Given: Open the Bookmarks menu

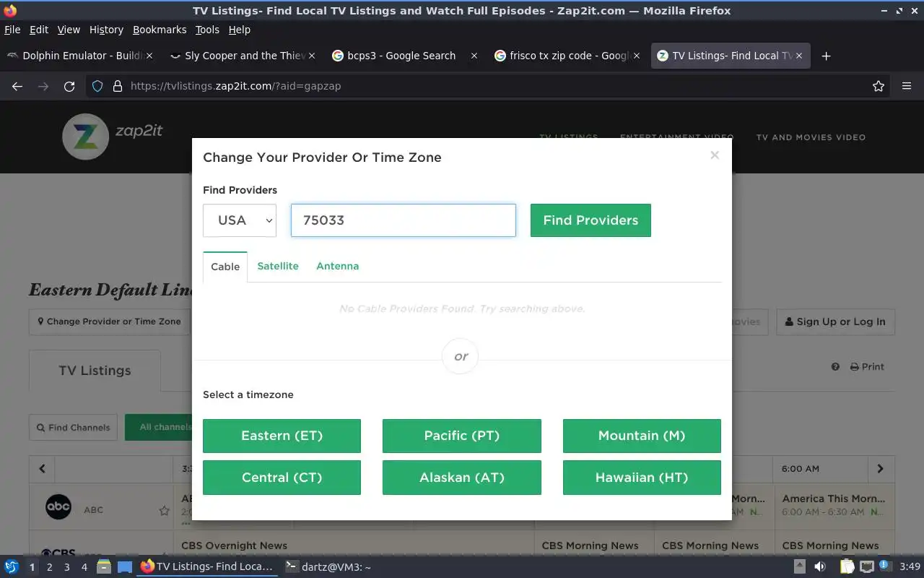Looking at the screenshot, I should pos(160,30).
